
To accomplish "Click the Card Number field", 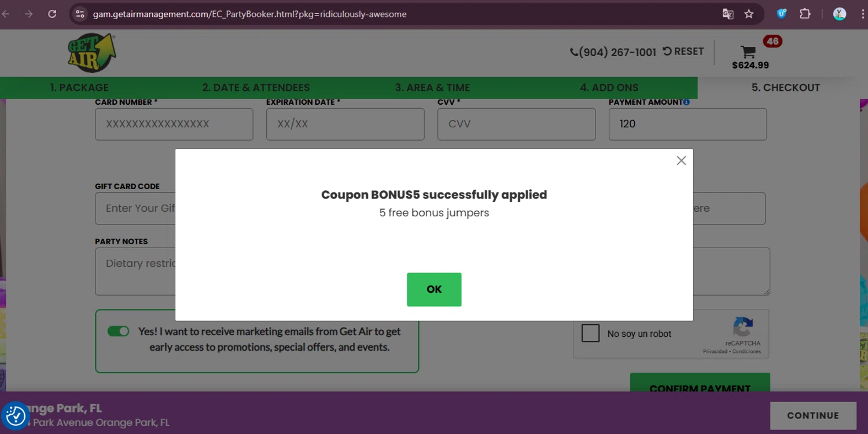I will pos(174,124).
